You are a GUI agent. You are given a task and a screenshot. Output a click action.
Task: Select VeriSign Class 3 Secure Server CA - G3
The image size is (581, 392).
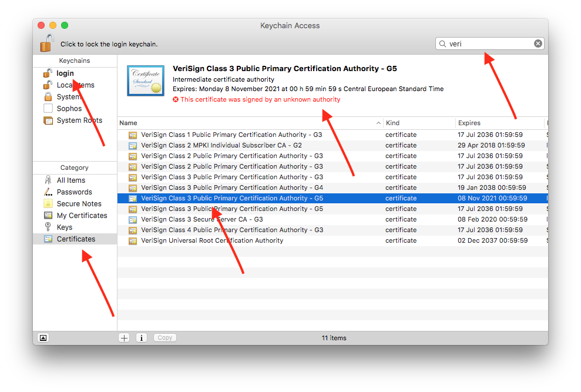click(x=333, y=220)
